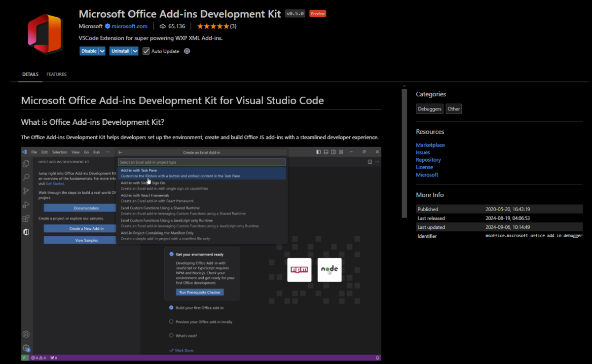Open the Repository link under Resources

coord(428,159)
